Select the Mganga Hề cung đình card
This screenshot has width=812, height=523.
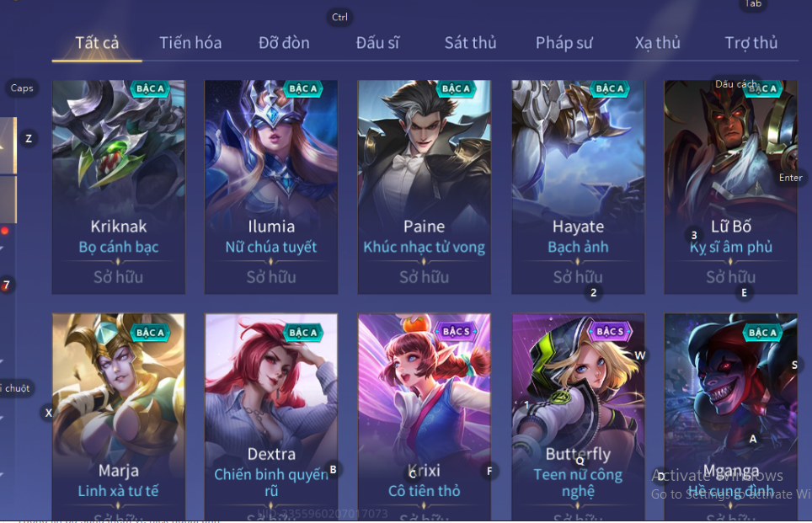[x=730, y=417]
